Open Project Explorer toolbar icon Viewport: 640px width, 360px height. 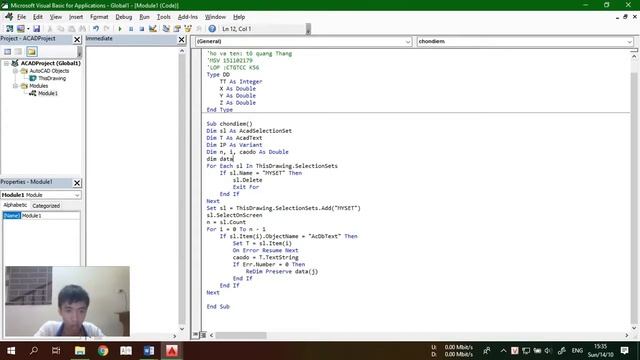[x=166, y=29]
